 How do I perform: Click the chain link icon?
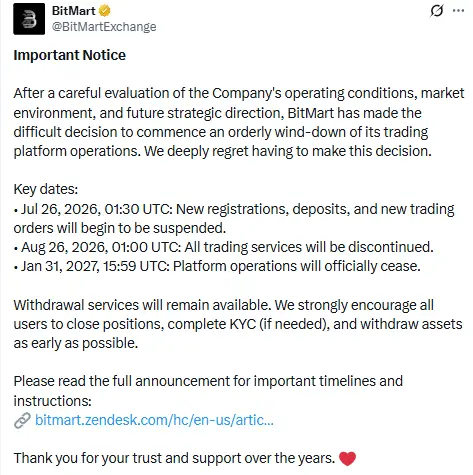click(22, 420)
